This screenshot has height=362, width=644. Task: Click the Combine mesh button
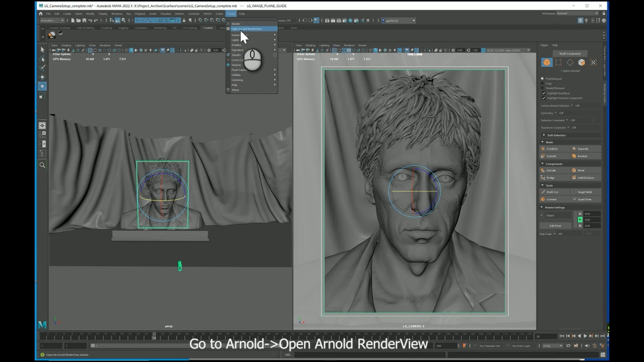(x=552, y=149)
